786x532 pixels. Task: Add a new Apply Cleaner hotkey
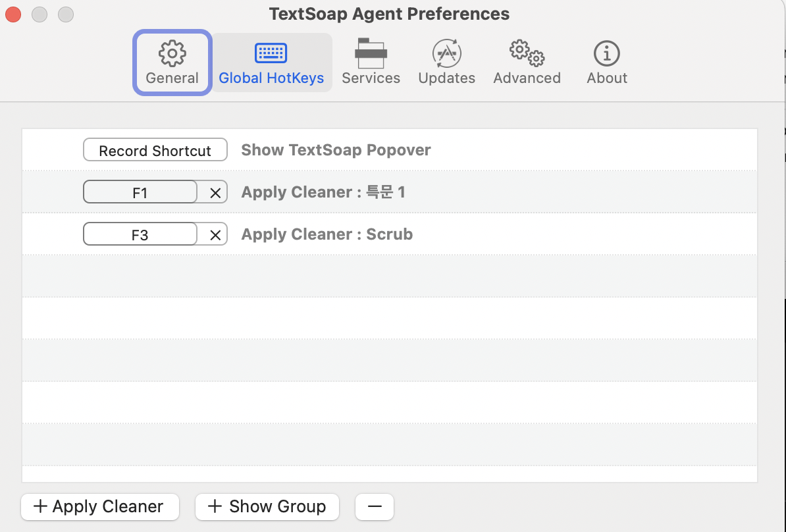coord(100,506)
